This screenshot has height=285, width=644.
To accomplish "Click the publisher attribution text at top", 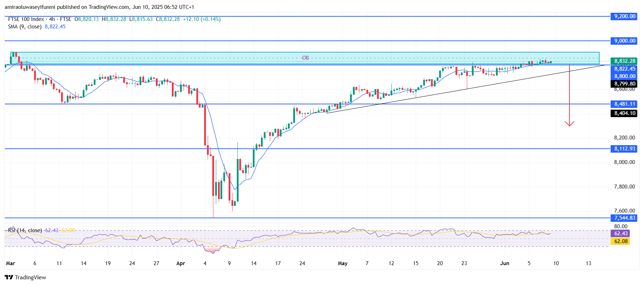I will 99,7.
